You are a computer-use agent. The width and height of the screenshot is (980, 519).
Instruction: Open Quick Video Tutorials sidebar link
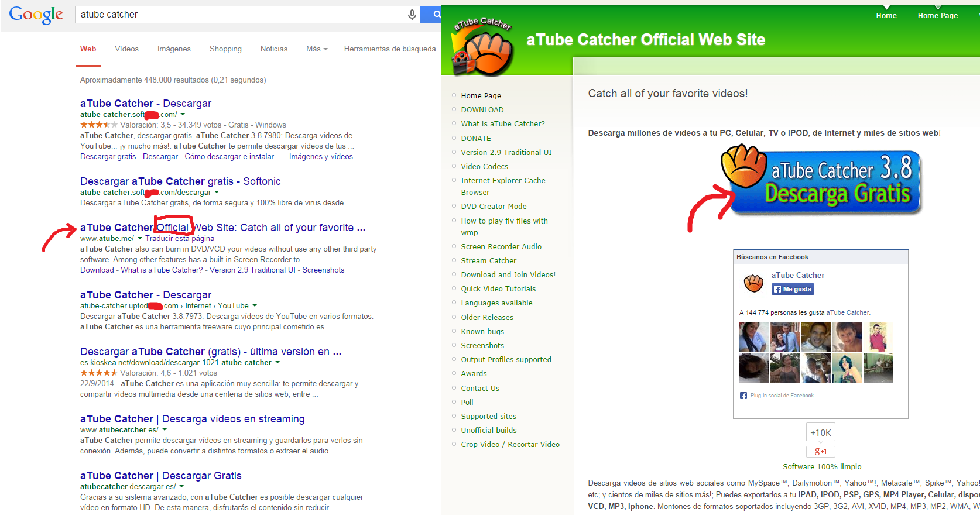click(x=498, y=289)
